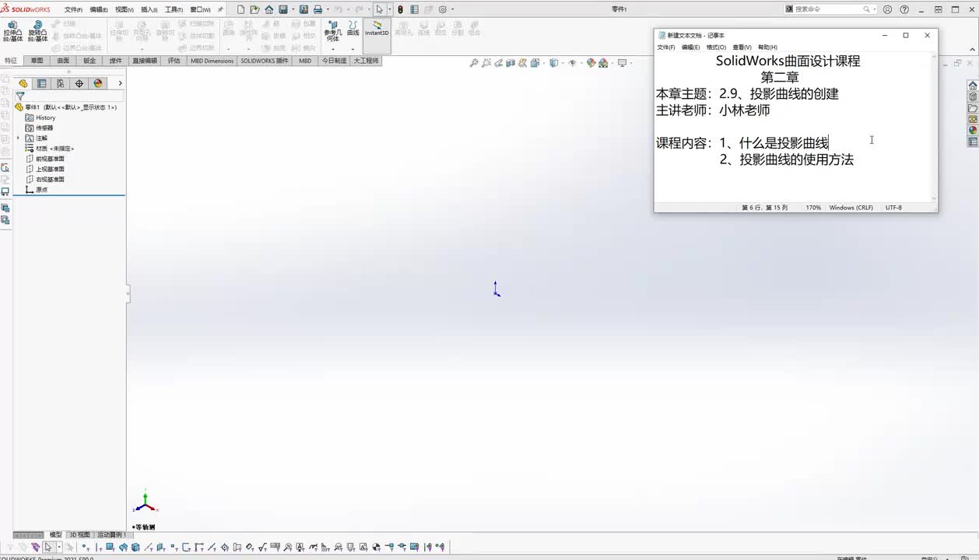Select the DimXpertManager crosshair tab icon
The image size is (979, 560).
pos(79,83)
